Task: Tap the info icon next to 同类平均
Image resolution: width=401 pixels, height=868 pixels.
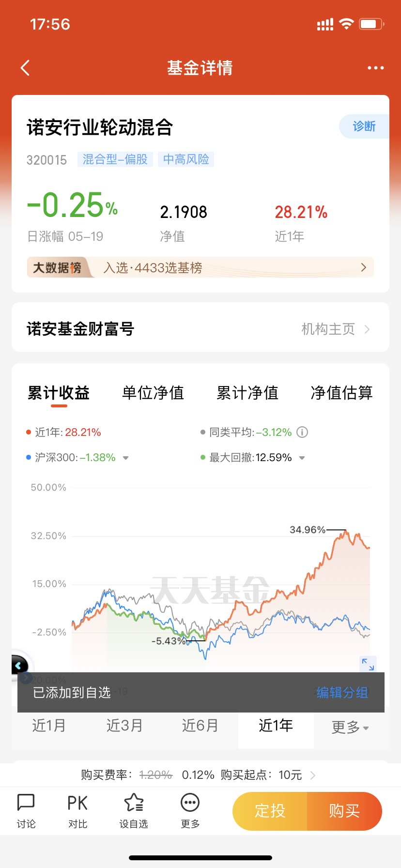Action: click(302, 432)
